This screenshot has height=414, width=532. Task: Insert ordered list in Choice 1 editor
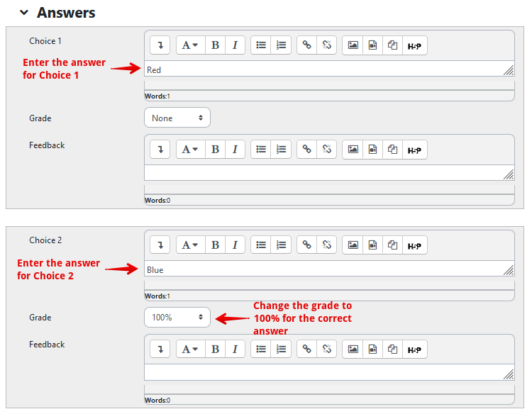(281, 45)
